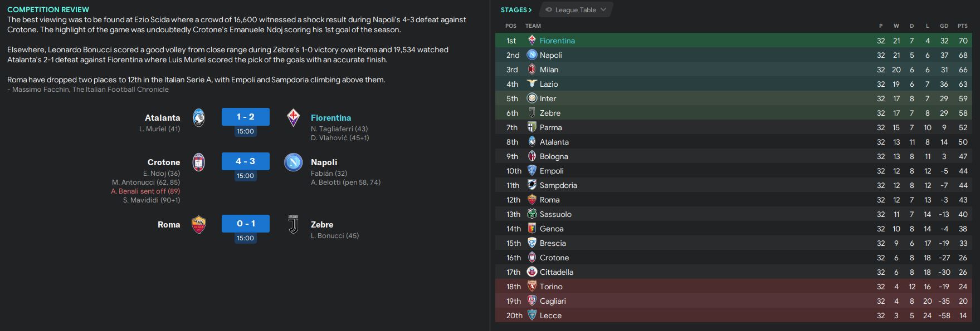The image size is (980, 331).
Task: Click the Parma badge in the league table
Action: (x=532, y=127)
